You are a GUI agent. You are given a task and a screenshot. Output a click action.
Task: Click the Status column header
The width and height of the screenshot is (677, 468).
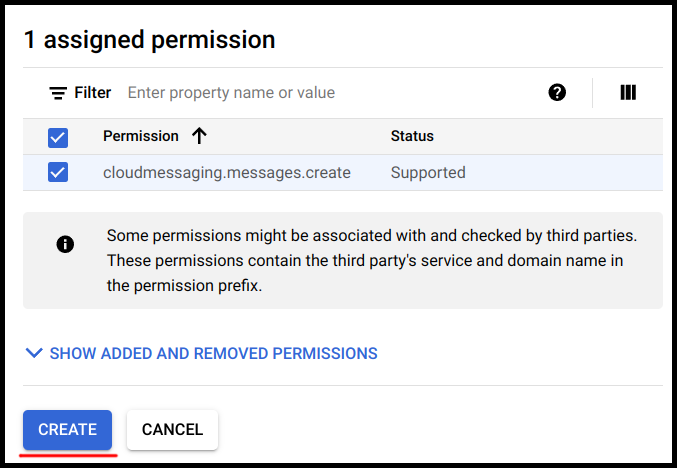pyautogui.click(x=412, y=136)
